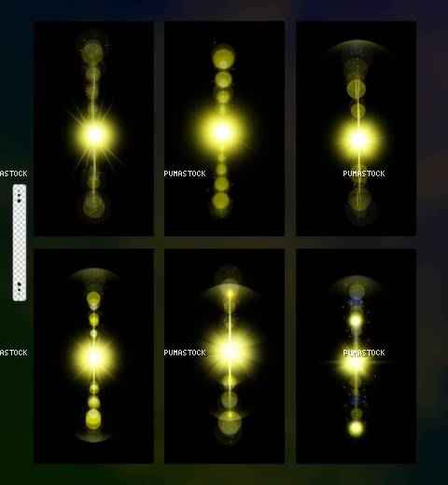Viewport: 448px width, 485px height.
Task: Click PUMASTOCK watermark over bottom-right flare
Action: [364, 353]
